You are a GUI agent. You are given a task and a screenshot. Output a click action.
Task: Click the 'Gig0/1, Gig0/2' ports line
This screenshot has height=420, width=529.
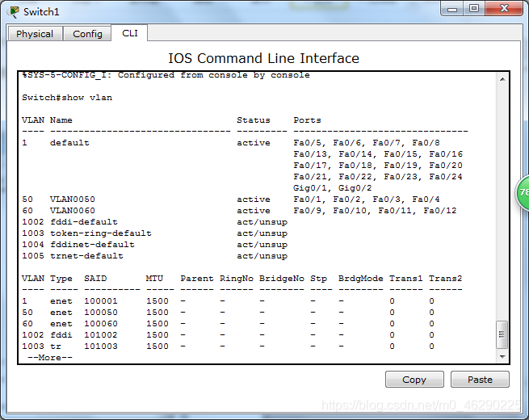332,188
